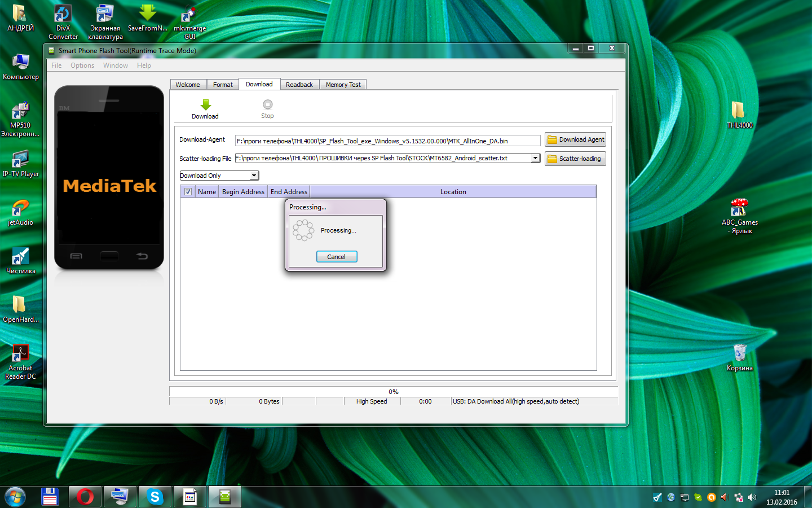Click the Download Agent browse button
The image size is (812, 508).
(575, 139)
